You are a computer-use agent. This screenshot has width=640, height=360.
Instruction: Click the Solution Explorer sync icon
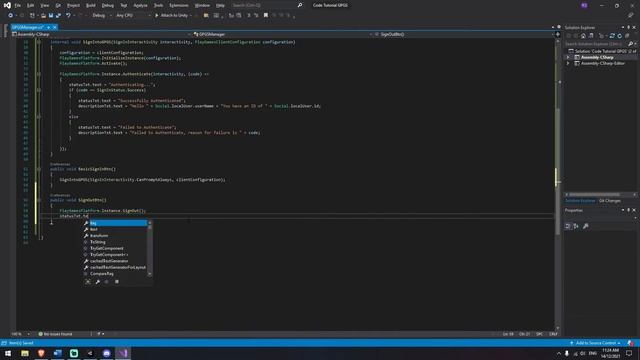click(612, 36)
